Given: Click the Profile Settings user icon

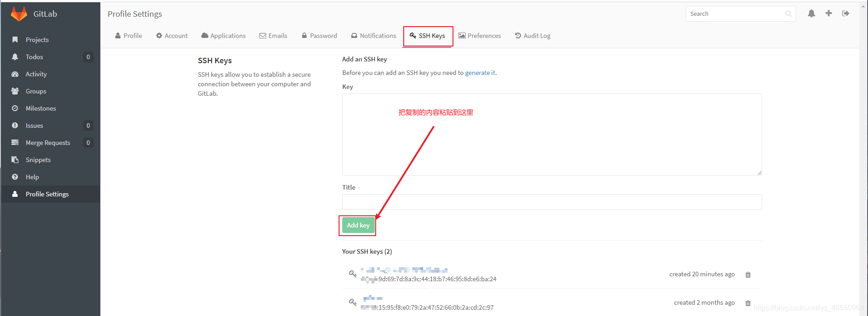Looking at the screenshot, I should 15,194.
